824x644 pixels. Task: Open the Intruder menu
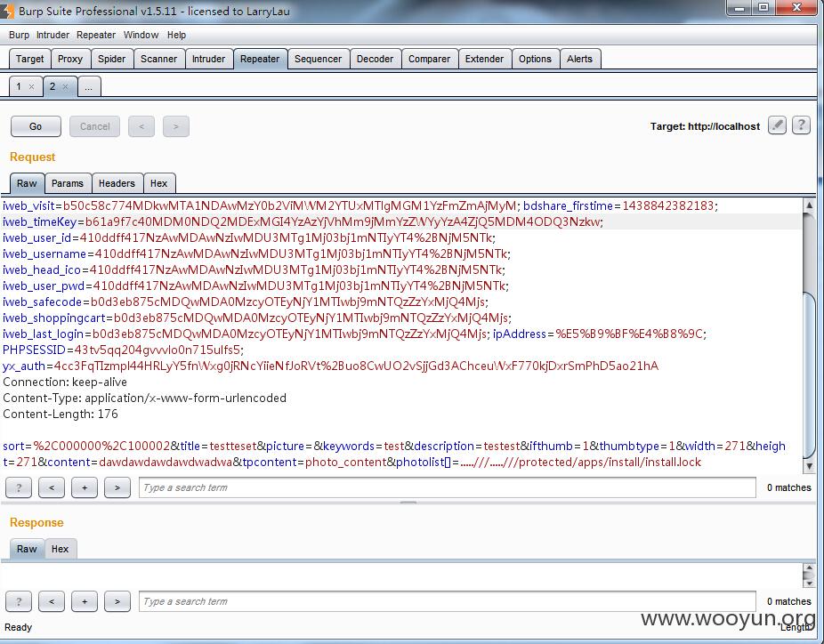pyautogui.click(x=53, y=35)
